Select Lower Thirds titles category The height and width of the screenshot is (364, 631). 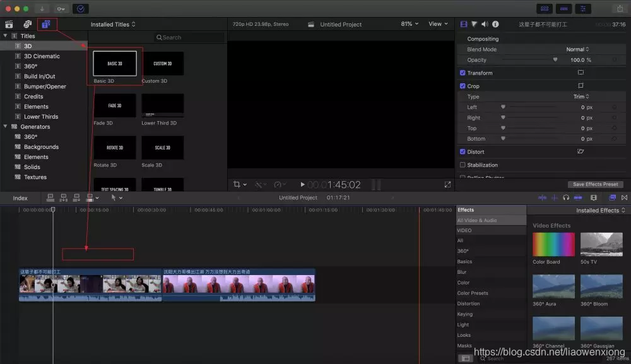41,117
